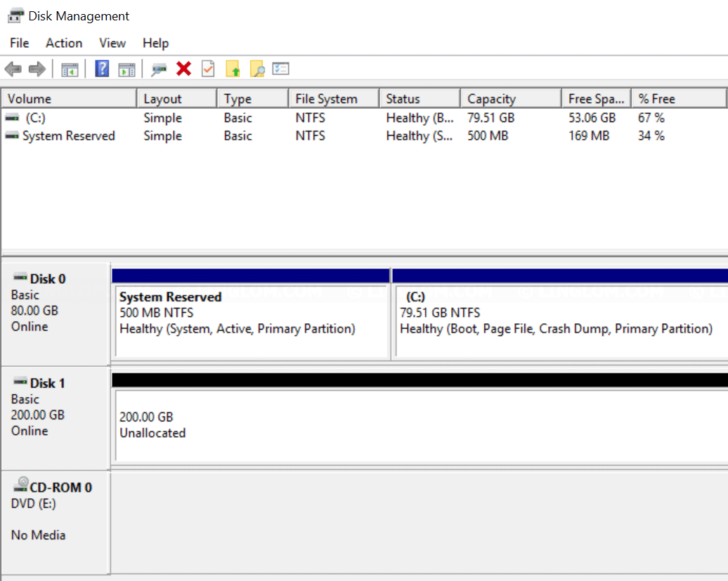Open Help via blue question mark icon
This screenshot has height=581, width=728.
(x=102, y=69)
